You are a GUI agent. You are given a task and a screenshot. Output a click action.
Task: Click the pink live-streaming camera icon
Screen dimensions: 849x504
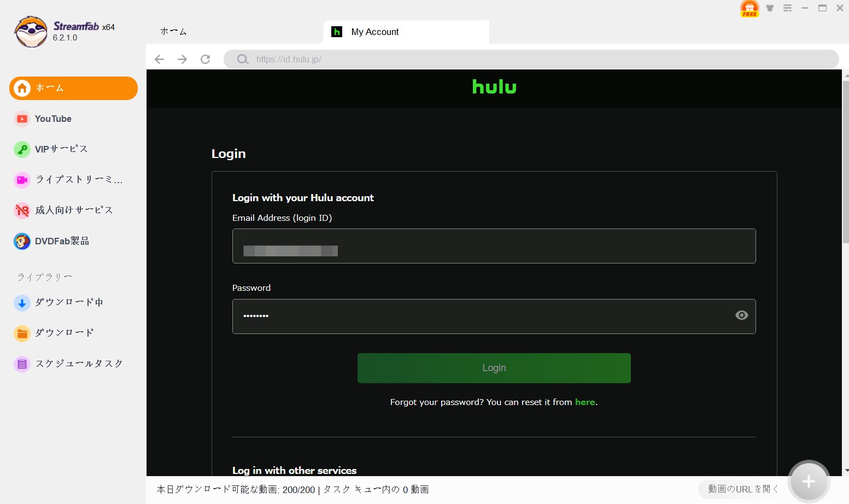[x=22, y=180]
